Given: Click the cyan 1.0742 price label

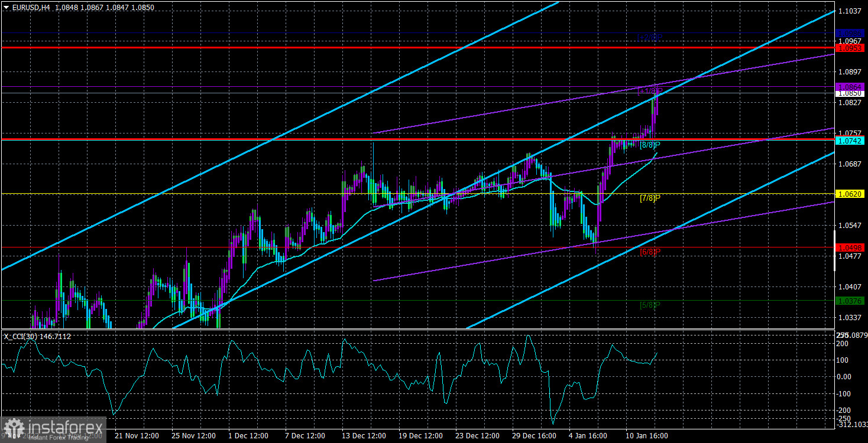Looking at the screenshot, I should pos(850,141).
